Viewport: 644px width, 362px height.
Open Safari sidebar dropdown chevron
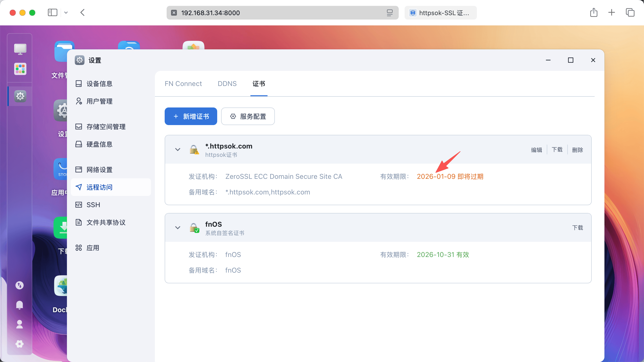(66, 12)
